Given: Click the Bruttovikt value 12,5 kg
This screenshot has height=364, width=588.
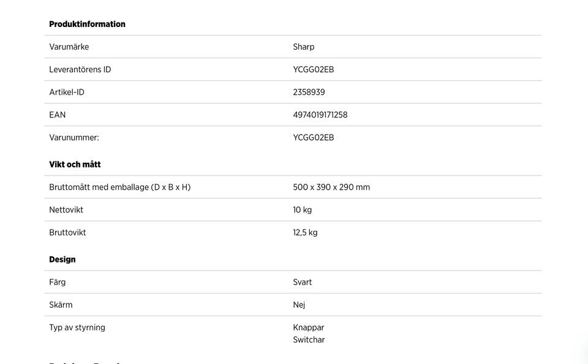Looking at the screenshot, I should pos(305,232).
